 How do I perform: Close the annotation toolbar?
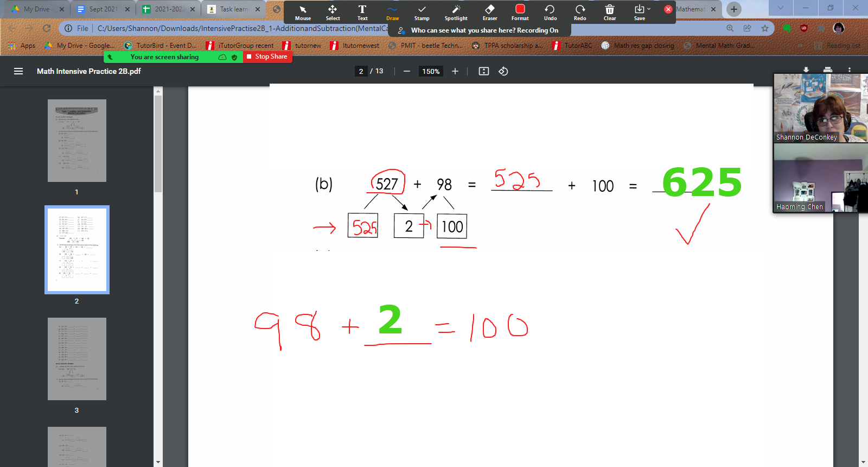pyautogui.click(x=668, y=9)
